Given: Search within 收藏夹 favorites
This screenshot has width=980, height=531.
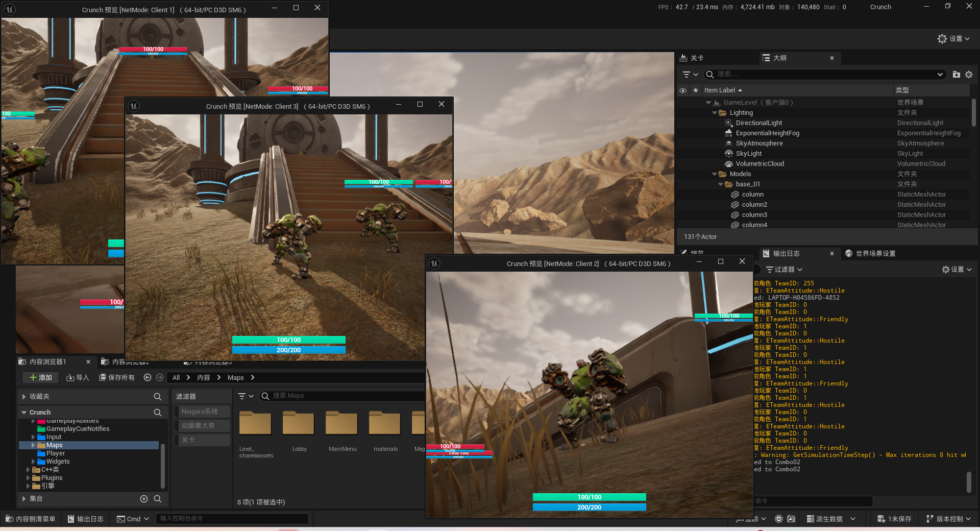Looking at the screenshot, I should 158,397.
